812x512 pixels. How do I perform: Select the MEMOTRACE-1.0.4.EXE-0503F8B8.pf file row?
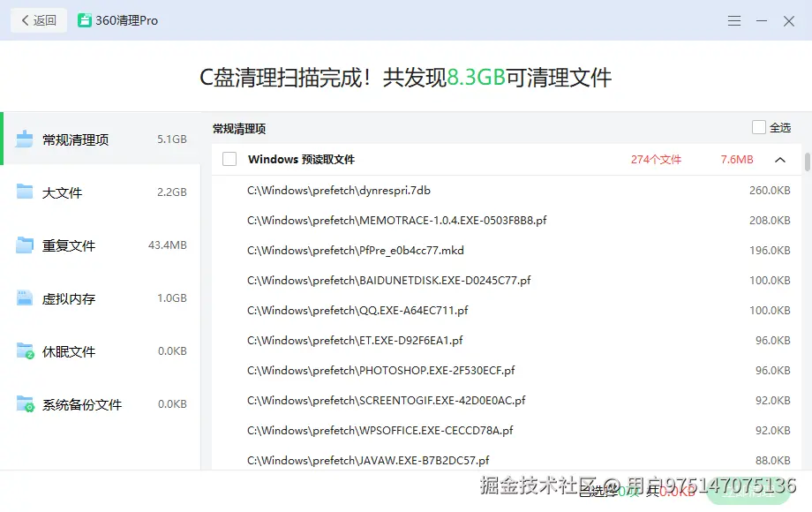[507, 221]
